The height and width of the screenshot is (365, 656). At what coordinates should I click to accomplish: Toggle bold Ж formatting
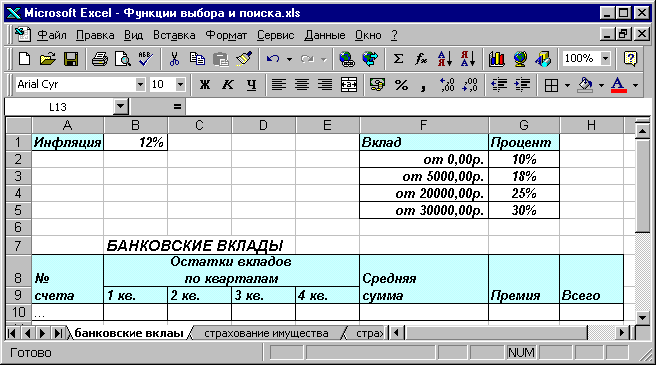205,85
